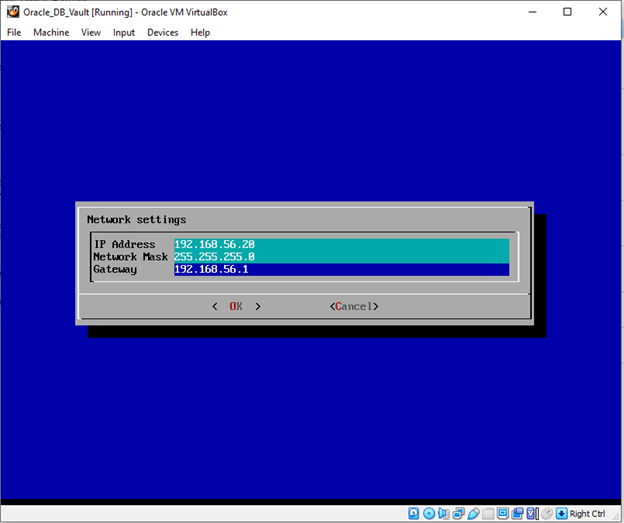Close the Oracle_DB_Vault VM window

click(x=603, y=12)
